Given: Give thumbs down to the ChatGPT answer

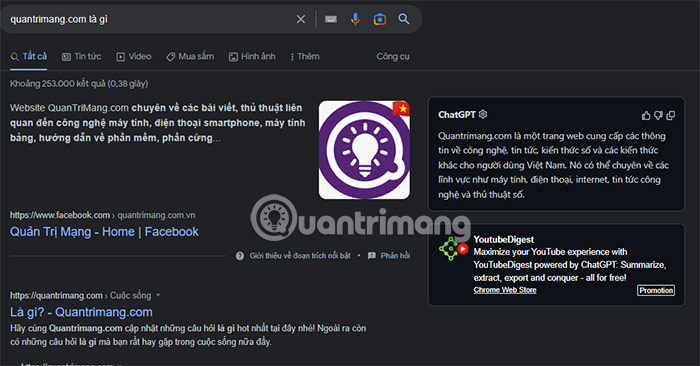Looking at the screenshot, I should click(x=658, y=116).
